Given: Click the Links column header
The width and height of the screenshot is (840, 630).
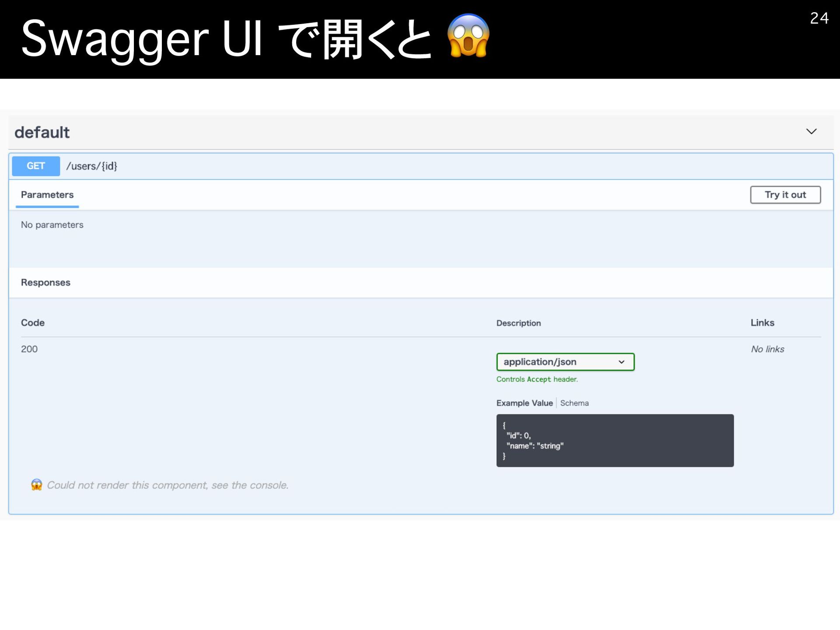Looking at the screenshot, I should click(x=763, y=322).
